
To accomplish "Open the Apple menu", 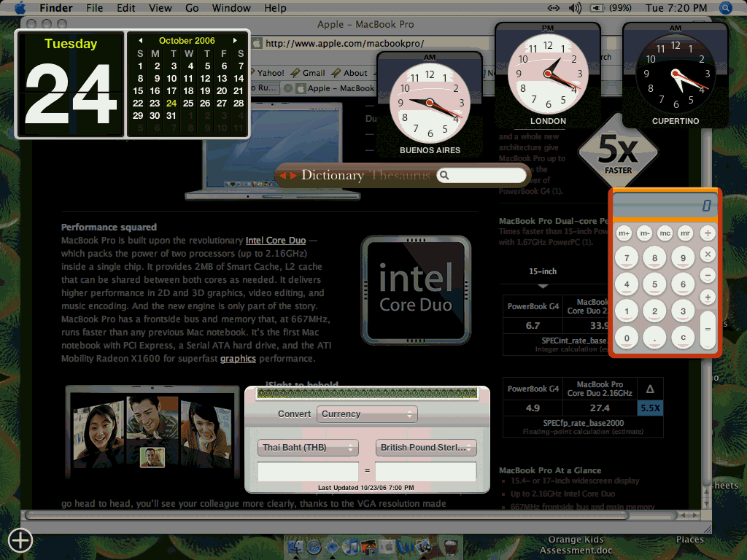I will pos(20,7).
